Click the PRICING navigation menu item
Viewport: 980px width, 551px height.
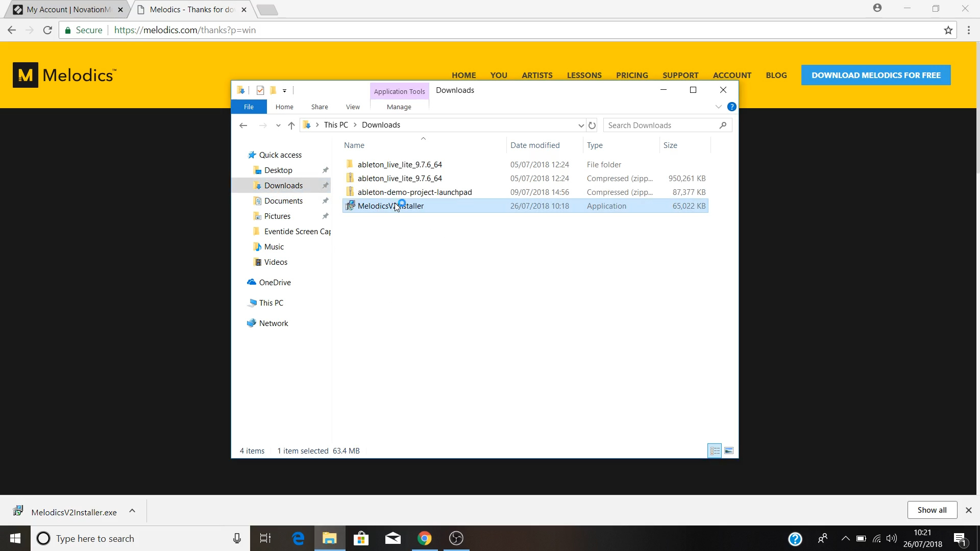tap(631, 74)
